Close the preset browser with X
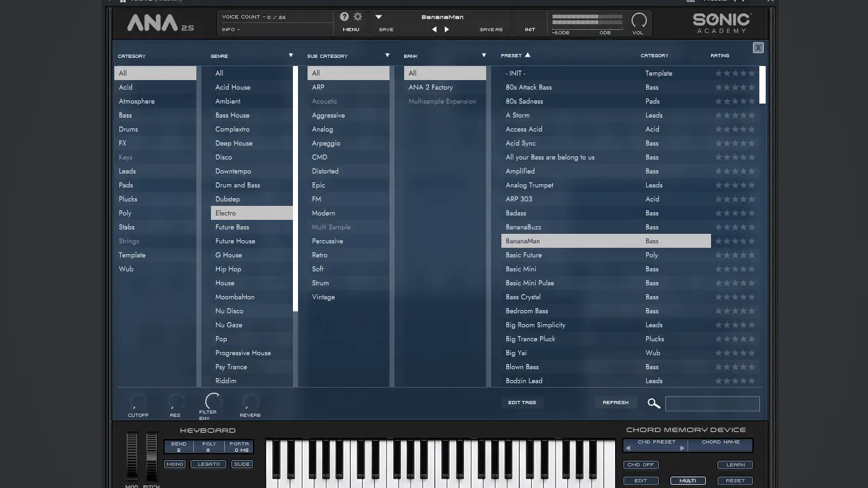Image resolution: width=868 pixels, height=488 pixels. [758, 48]
